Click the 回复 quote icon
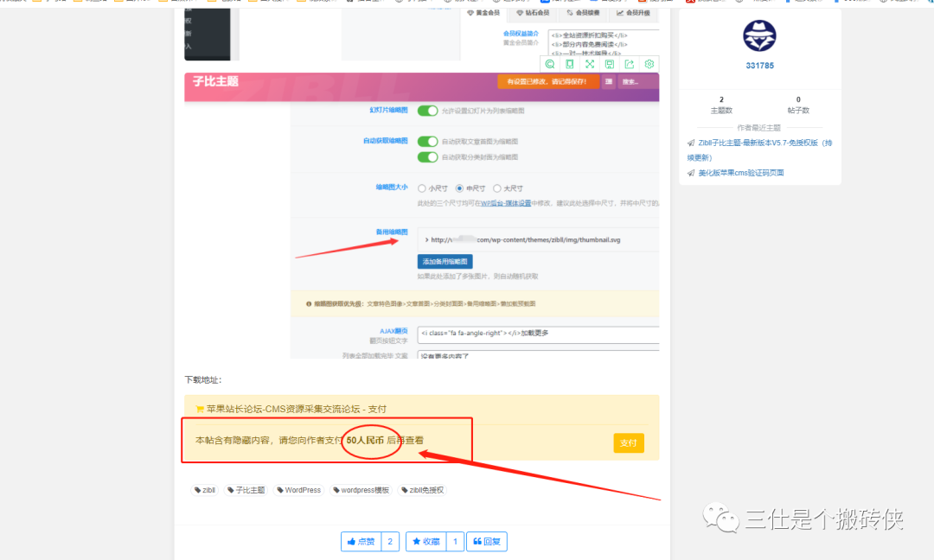Image resolution: width=934 pixels, height=560 pixels. pyautogui.click(x=478, y=541)
